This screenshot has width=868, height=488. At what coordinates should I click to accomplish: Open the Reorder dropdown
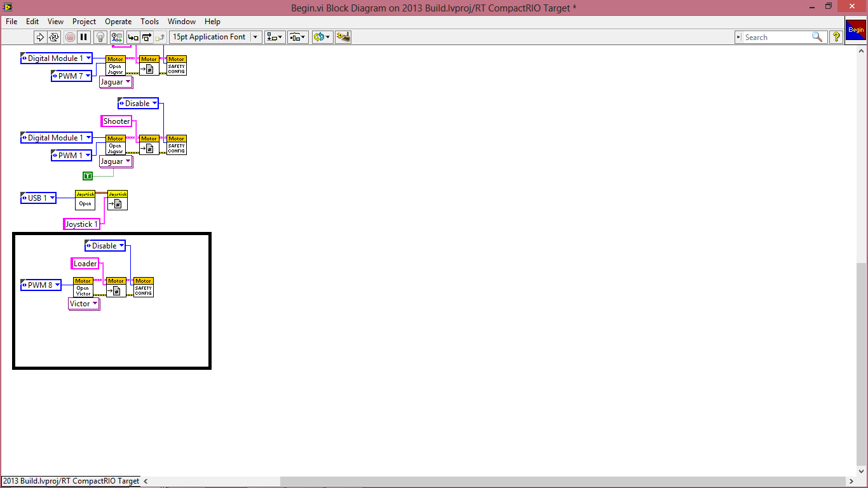pos(322,37)
